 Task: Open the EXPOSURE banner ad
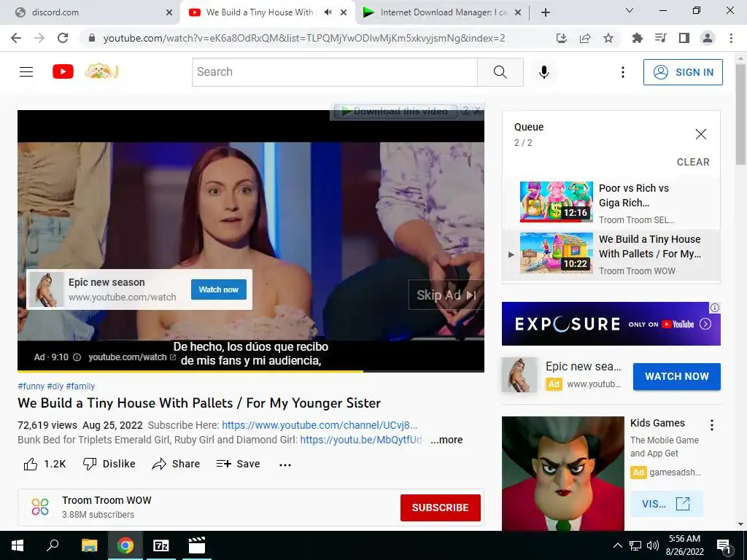pos(611,324)
